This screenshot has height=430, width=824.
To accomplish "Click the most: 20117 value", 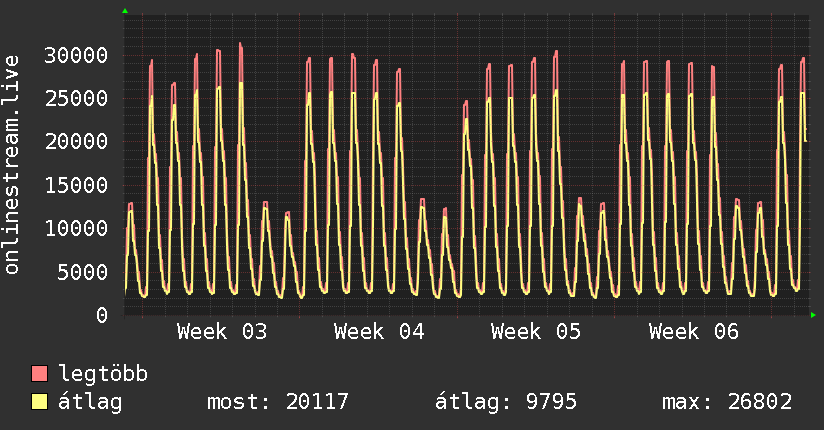I will click(x=278, y=402).
